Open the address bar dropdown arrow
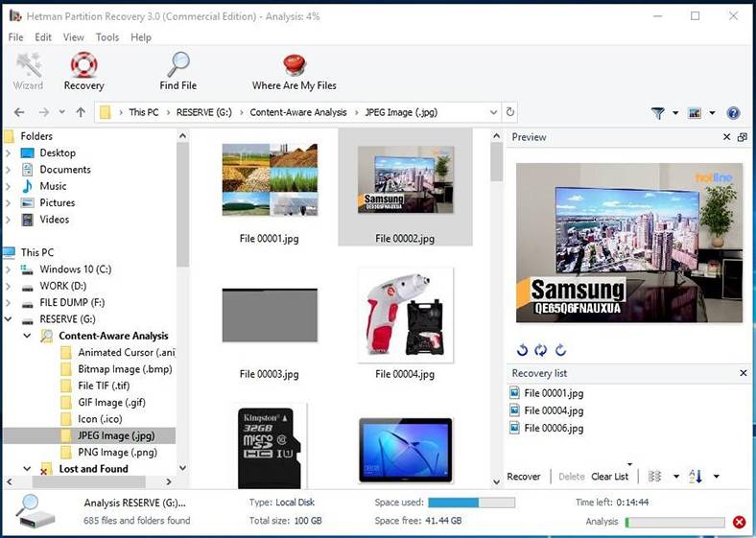This screenshot has height=538, width=756. 493,112
